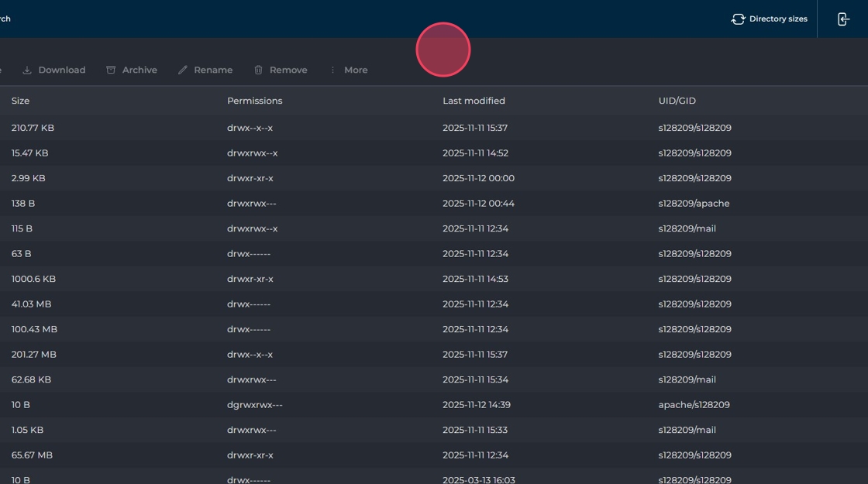This screenshot has width=868, height=484.
Task: Click the Remove trash can icon
Action: pos(258,70)
